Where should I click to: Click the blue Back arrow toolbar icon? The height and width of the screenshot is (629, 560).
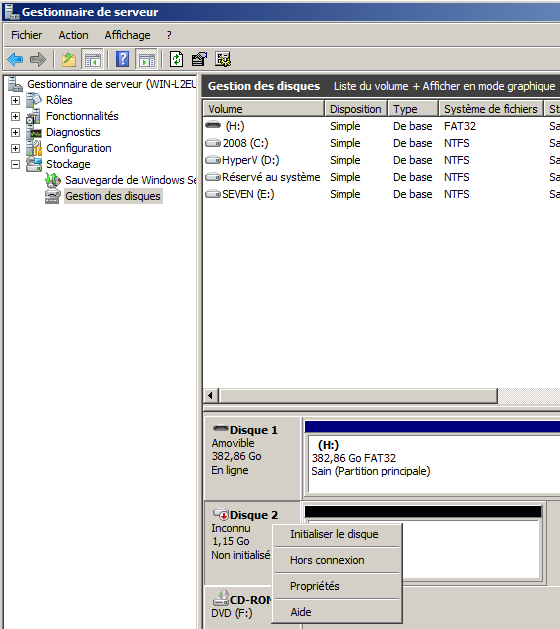point(15,60)
